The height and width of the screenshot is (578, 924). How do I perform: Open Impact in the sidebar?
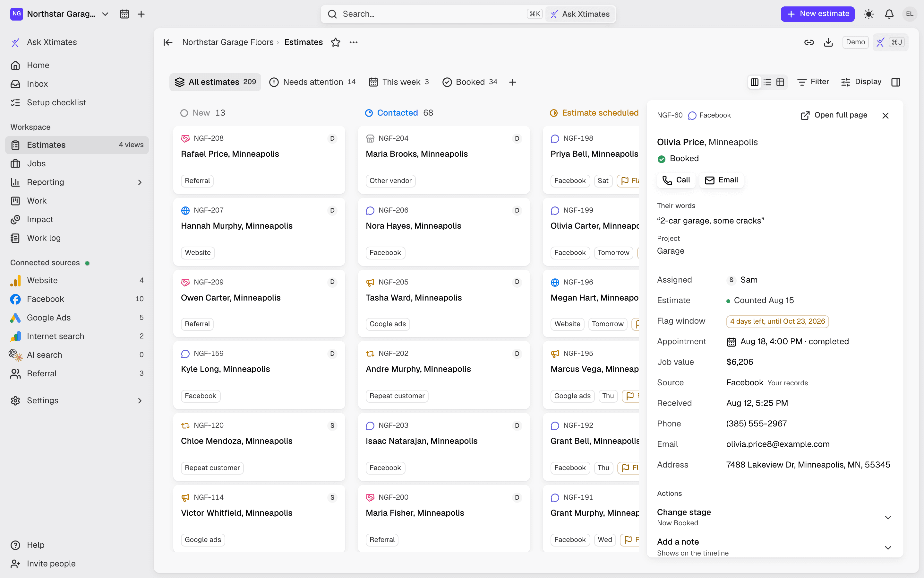[77, 219]
